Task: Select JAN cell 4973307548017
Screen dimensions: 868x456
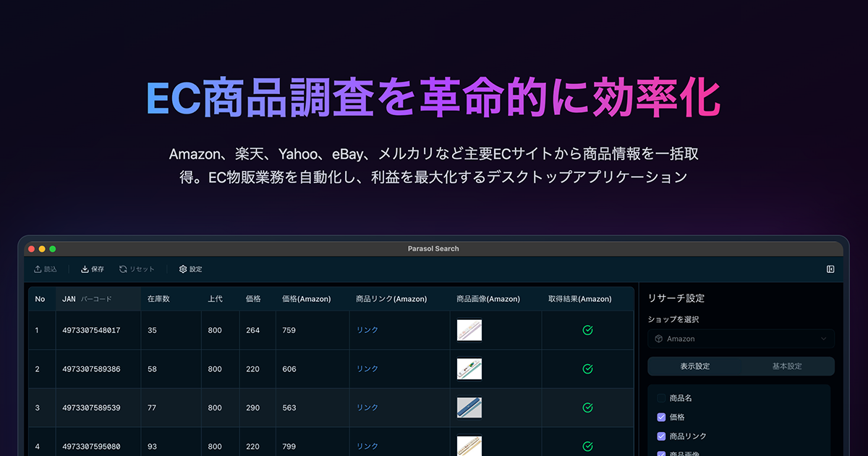Action: [x=98, y=330]
